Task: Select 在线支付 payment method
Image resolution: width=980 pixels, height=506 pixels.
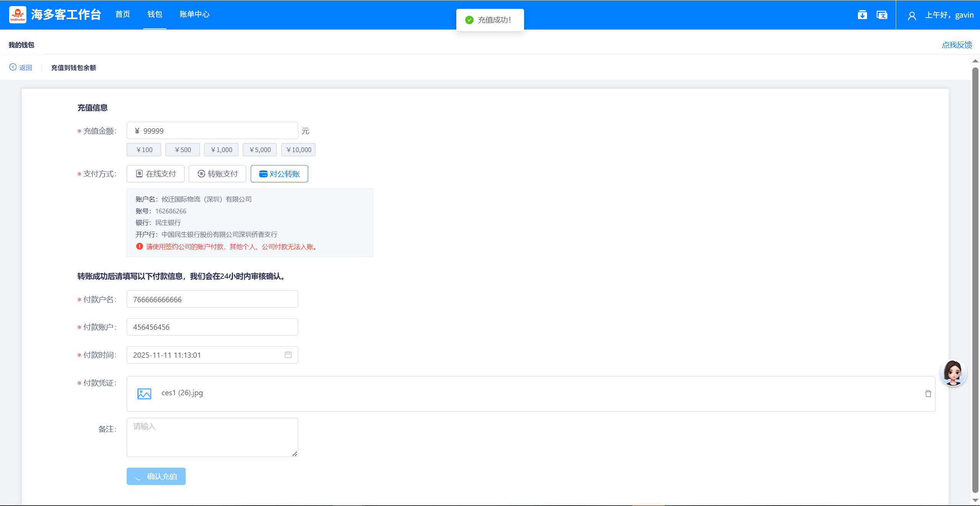Action: [x=155, y=174]
